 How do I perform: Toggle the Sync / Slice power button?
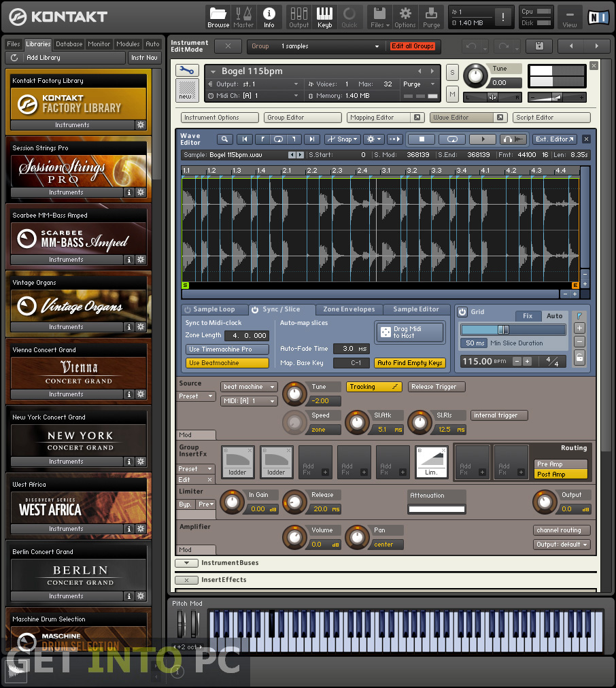[255, 310]
